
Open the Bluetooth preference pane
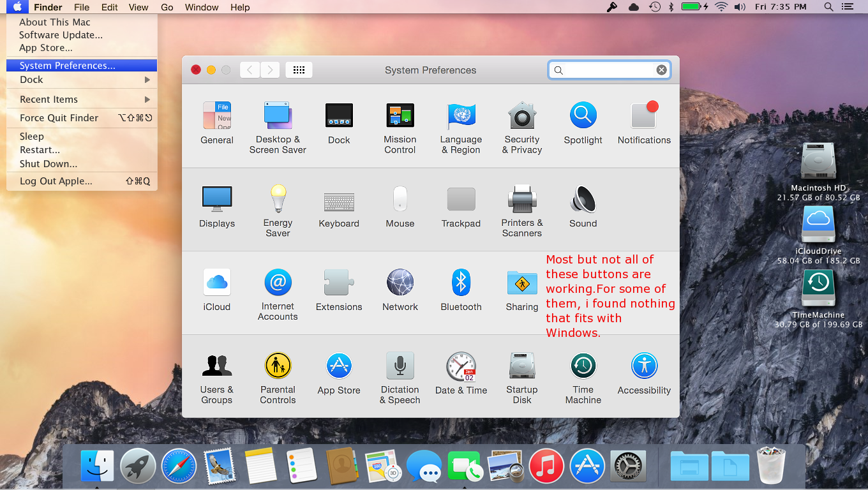pyautogui.click(x=461, y=290)
